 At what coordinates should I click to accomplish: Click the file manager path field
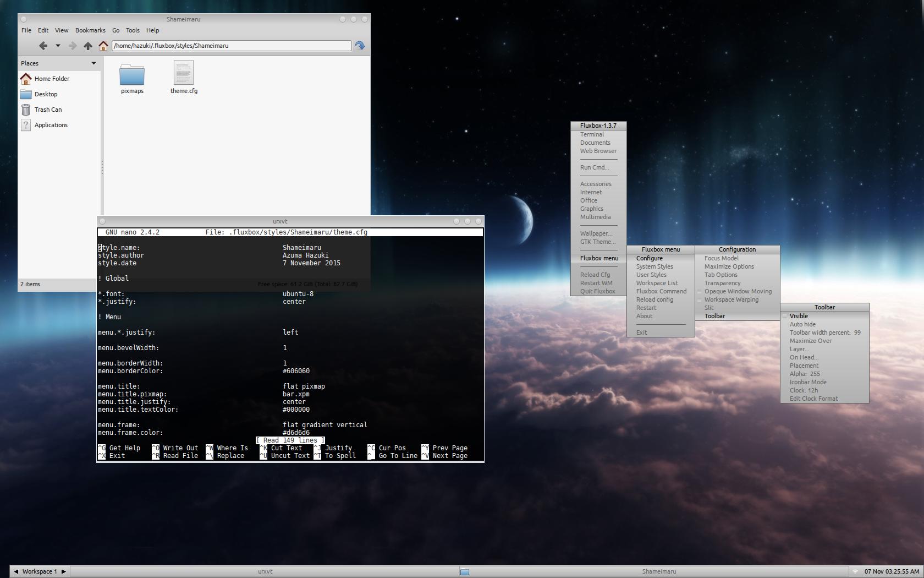[x=232, y=46]
